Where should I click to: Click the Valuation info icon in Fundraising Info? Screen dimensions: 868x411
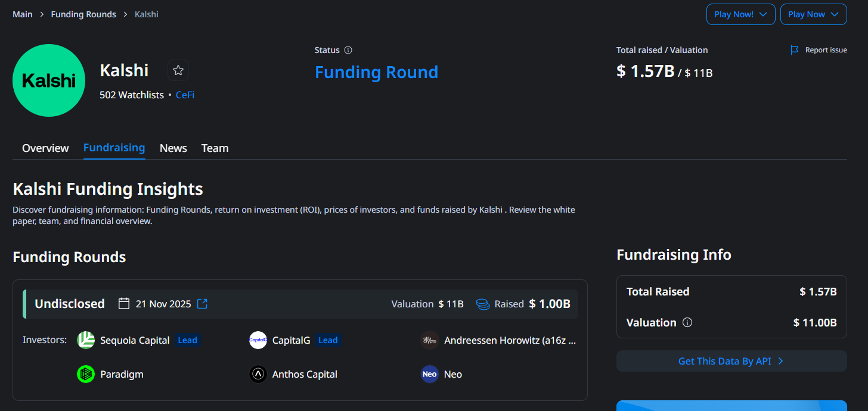[x=687, y=322]
